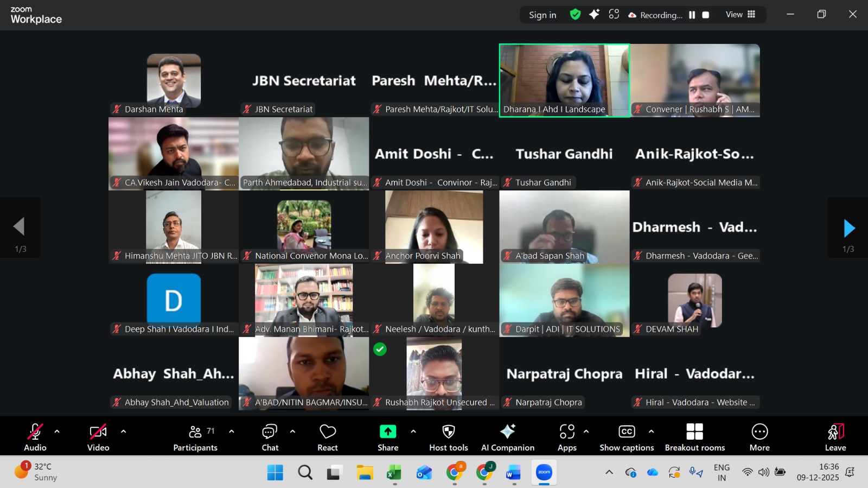Launch the AI Companion
Viewport: 868px width, 488px height.
(x=507, y=438)
